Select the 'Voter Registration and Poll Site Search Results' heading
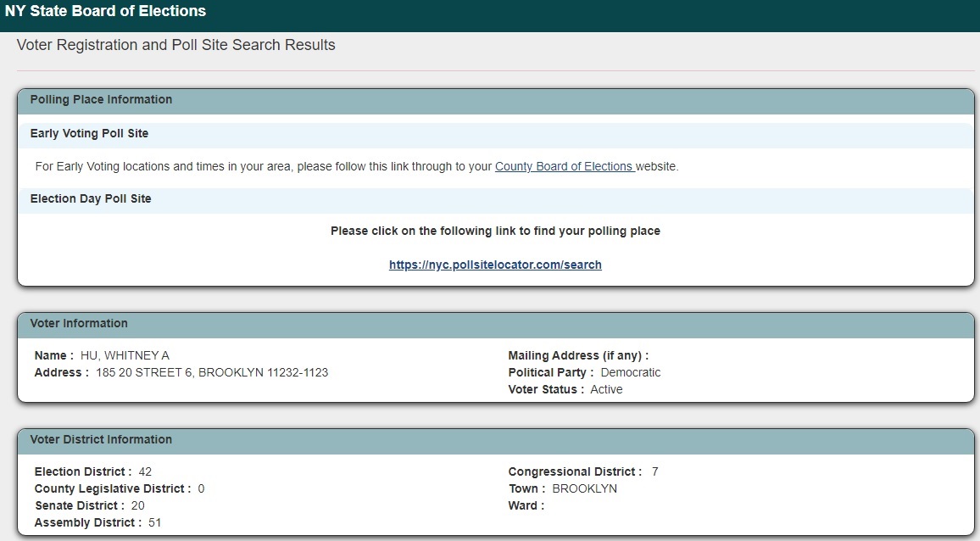This screenshot has height=541, width=980. (175, 45)
